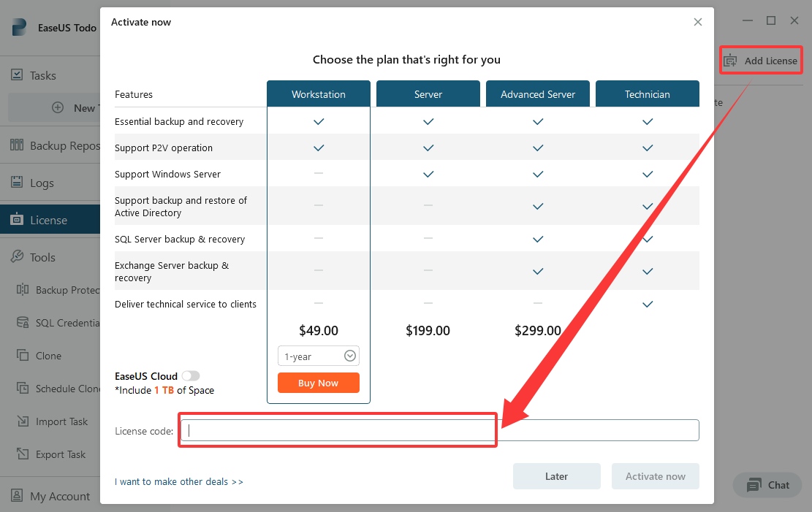Screen dimensions: 812x512
Task: Click the Backup Repository icon
Action: click(x=17, y=145)
